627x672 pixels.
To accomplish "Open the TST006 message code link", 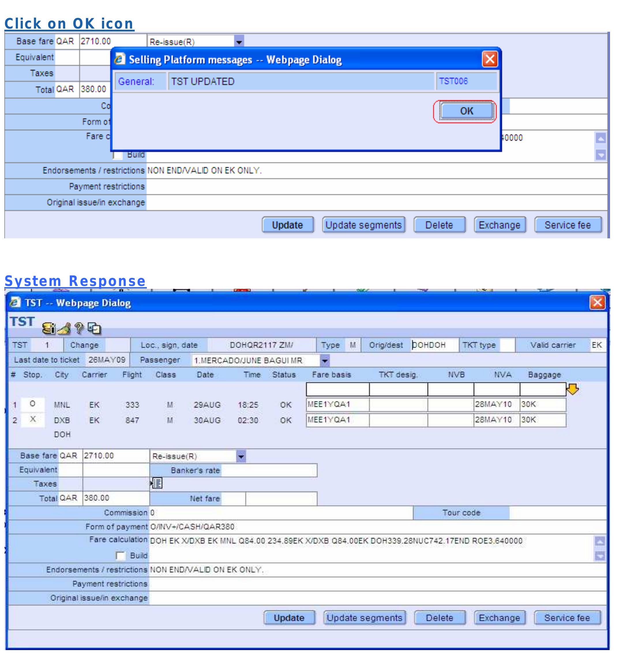I will point(453,81).
